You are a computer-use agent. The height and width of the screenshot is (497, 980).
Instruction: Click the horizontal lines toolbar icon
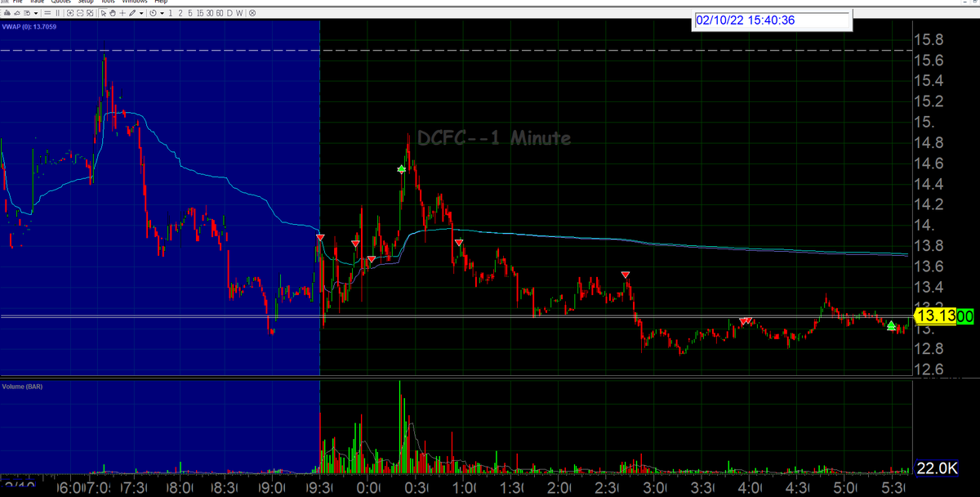[x=47, y=13]
